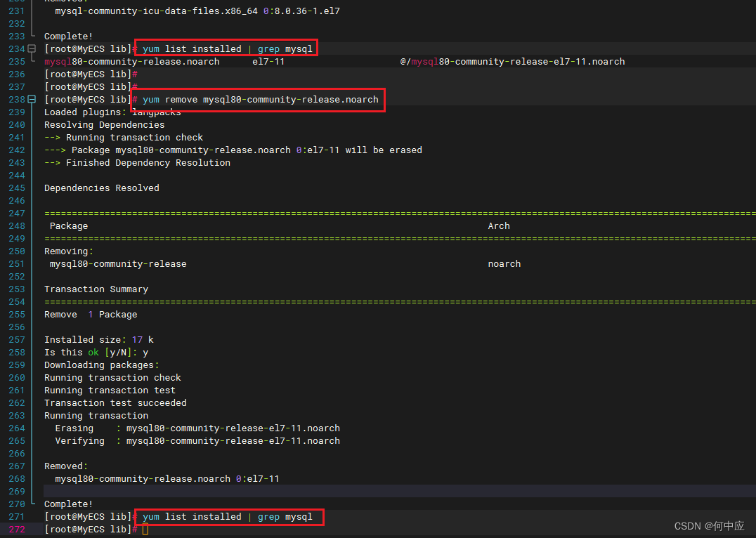Click line number 245 in the gutter
Viewport: 756px width, 538px height.
16,188
